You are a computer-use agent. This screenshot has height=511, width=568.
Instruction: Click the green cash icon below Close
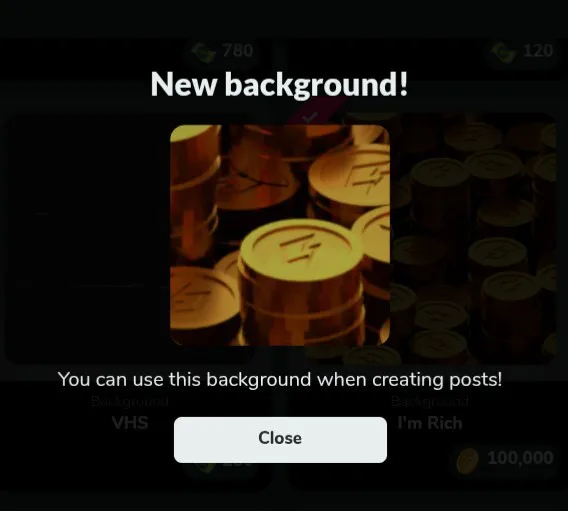pyautogui.click(x=207, y=468)
